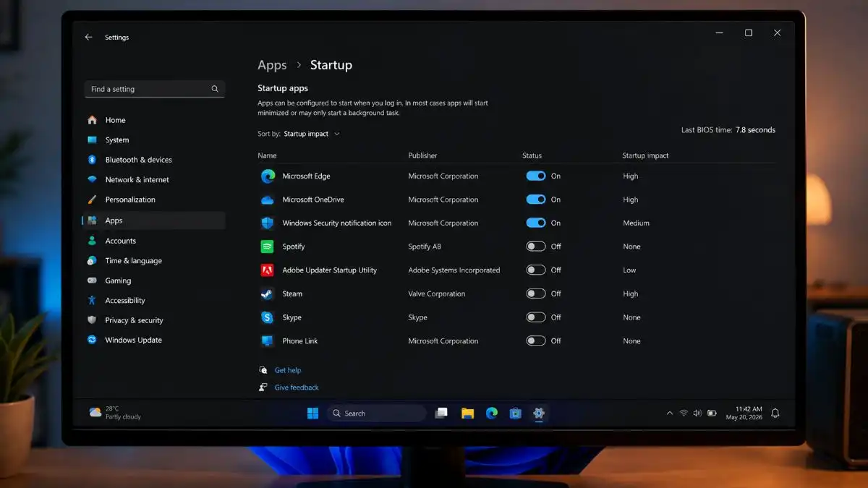Click the Last BIOS time 7.8 seconds text

click(728, 130)
